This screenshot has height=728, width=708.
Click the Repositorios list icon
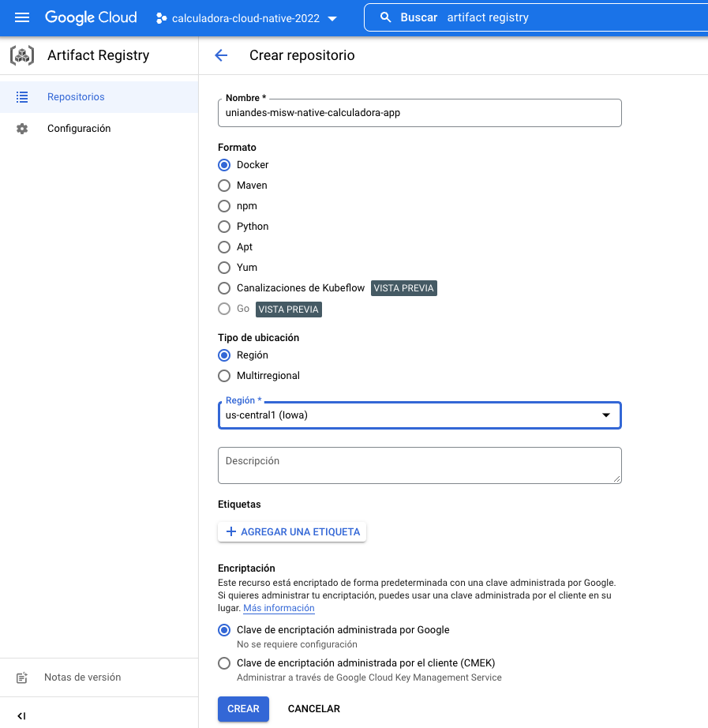22,96
